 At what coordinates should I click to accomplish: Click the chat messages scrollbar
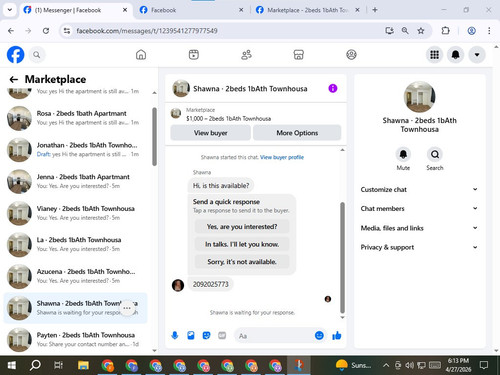(342, 257)
